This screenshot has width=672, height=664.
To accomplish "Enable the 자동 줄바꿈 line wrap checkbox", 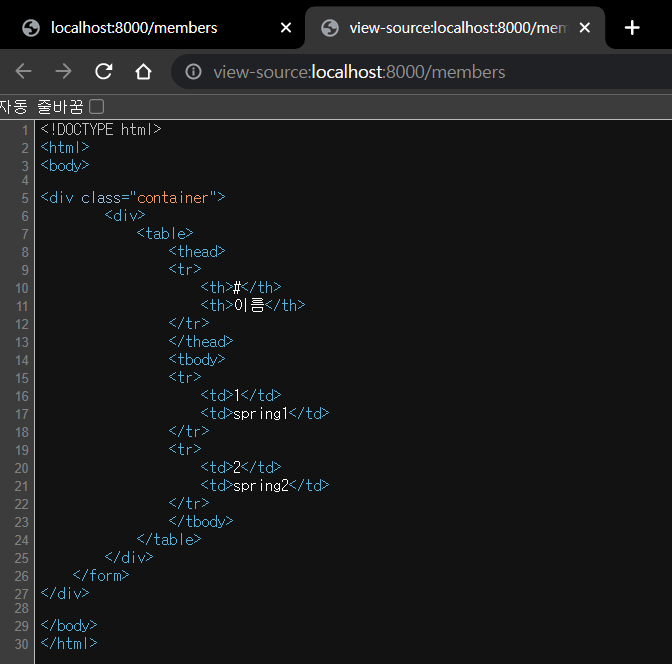I will pos(96,106).
